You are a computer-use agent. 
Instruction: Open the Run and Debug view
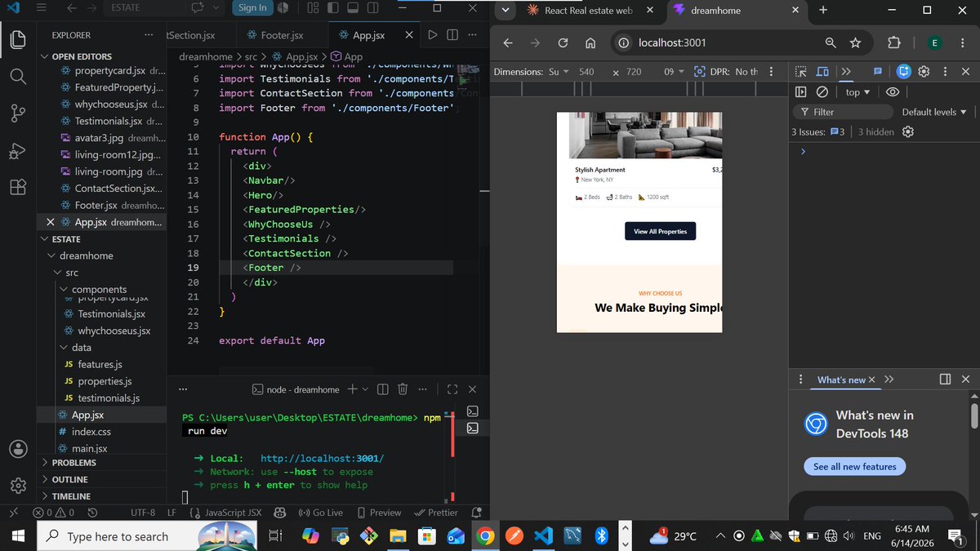point(18,150)
